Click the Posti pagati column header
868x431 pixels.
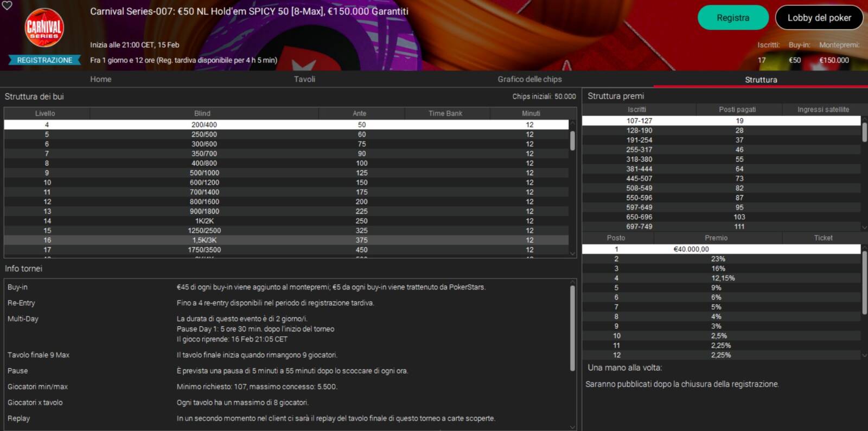pos(737,110)
